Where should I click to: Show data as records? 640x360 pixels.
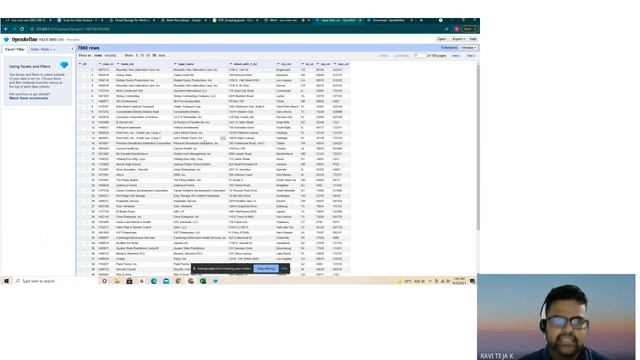(x=110, y=56)
